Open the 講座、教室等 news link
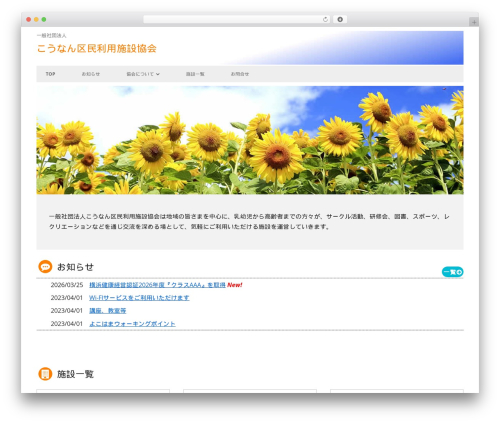The image size is (500, 423). (108, 311)
